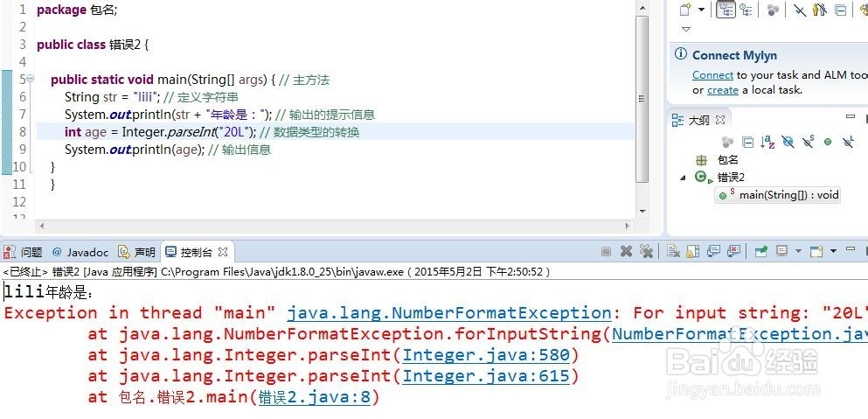Click the New Task icon in Task List

[686, 10]
